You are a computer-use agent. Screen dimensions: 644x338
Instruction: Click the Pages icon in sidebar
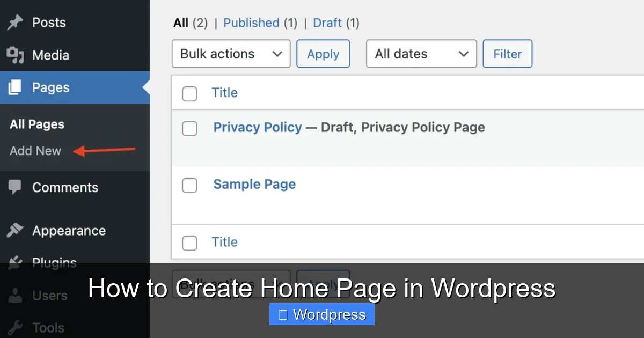click(15, 87)
